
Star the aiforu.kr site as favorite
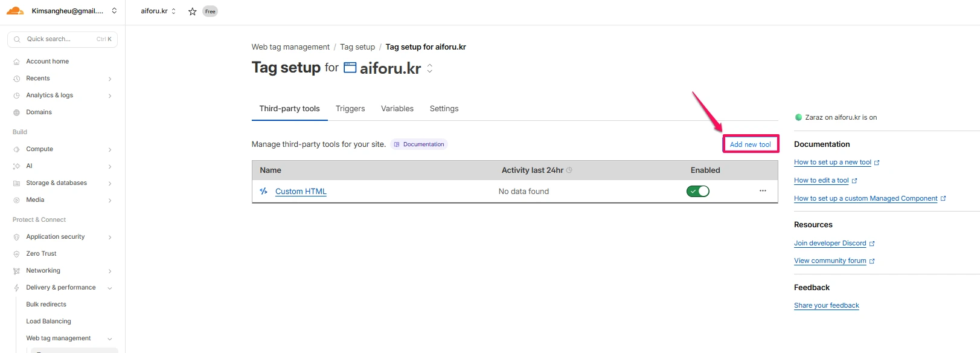192,11
